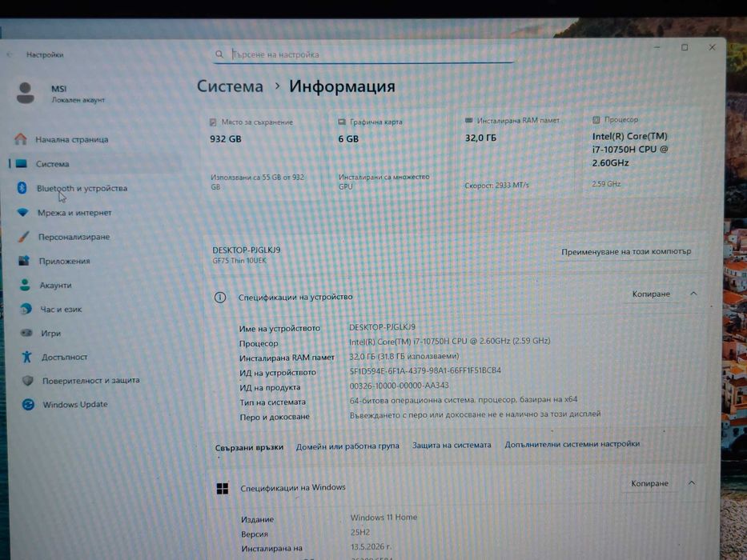Click the info icon next to Спецификации на устройство
Viewport: 747px width, 560px height.
coord(219,298)
